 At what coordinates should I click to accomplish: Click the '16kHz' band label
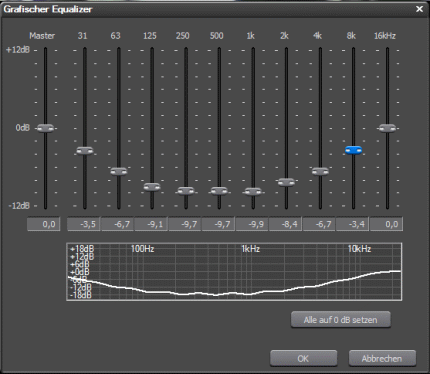pyautogui.click(x=385, y=36)
